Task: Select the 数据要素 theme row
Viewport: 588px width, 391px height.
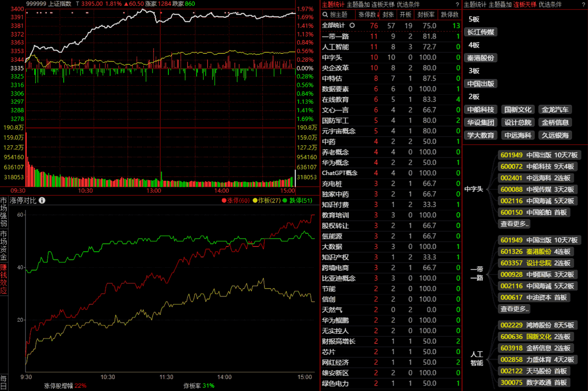Action: point(391,89)
